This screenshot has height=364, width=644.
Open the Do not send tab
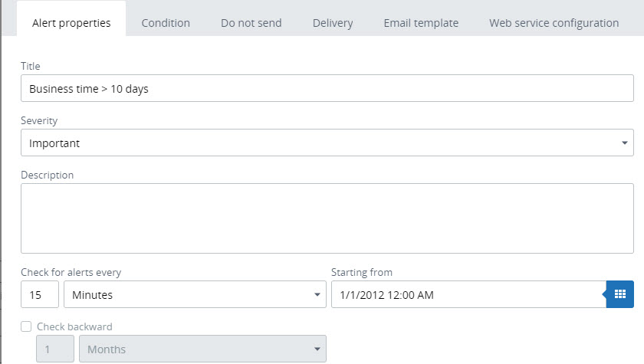pyautogui.click(x=251, y=23)
